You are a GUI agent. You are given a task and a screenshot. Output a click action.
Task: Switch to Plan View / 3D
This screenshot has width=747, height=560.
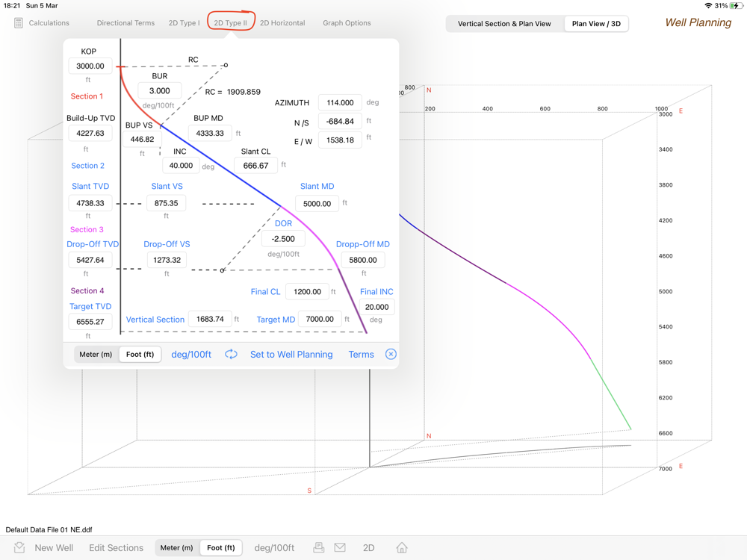[x=596, y=24]
